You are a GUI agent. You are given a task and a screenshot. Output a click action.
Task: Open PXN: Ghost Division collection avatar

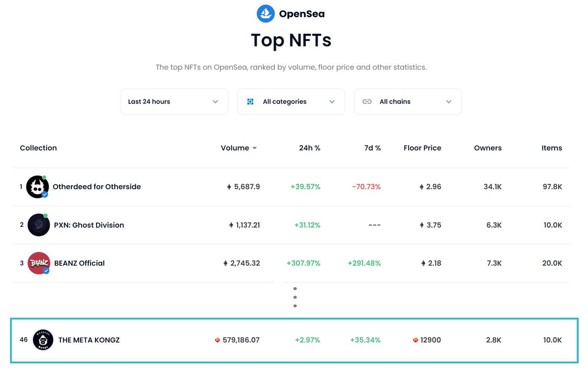click(x=39, y=225)
